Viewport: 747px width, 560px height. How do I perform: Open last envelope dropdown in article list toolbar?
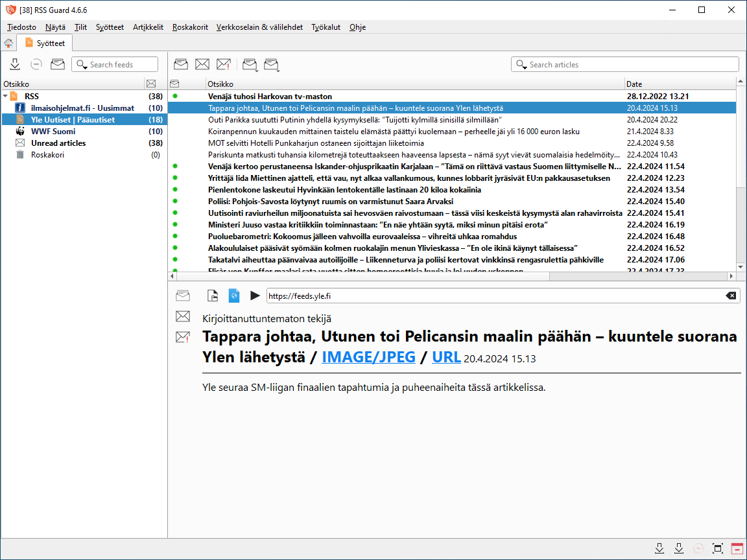[x=272, y=65]
